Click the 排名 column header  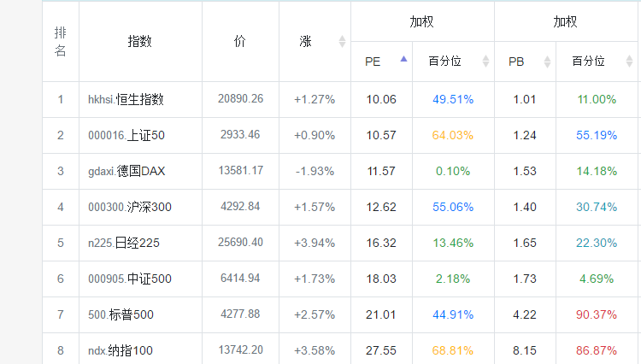tap(60, 41)
